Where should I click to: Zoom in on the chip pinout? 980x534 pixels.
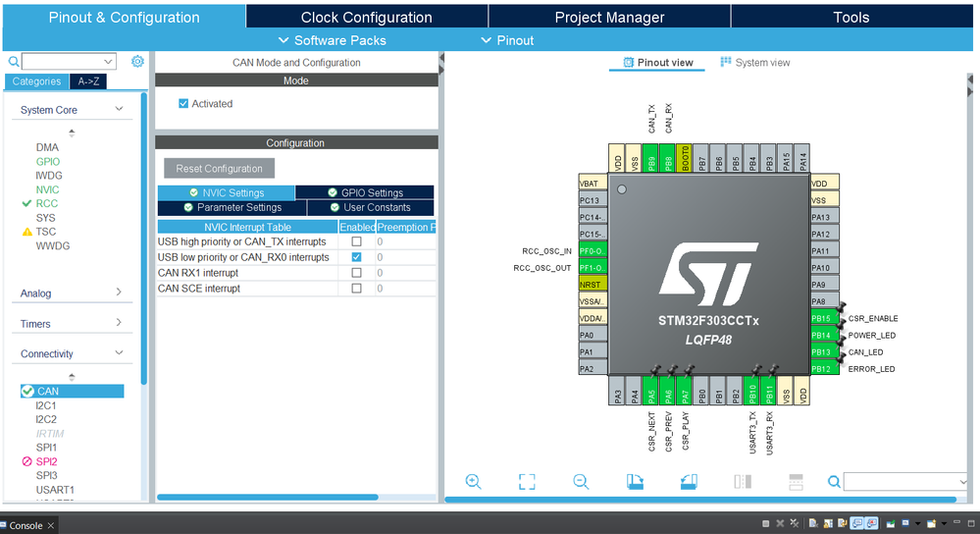tap(473, 481)
